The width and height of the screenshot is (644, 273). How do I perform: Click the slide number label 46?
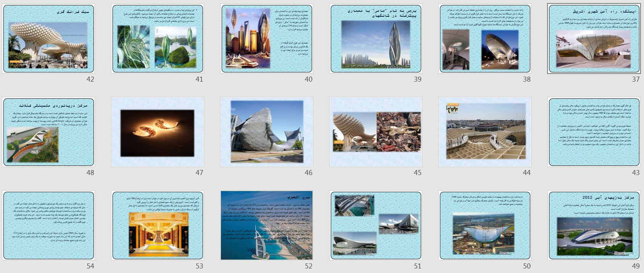point(308,173)
